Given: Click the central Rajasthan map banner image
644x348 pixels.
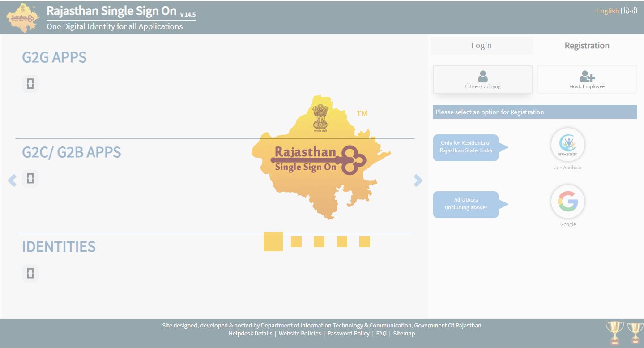Looking at the screenshot, I should click(320, 157).
